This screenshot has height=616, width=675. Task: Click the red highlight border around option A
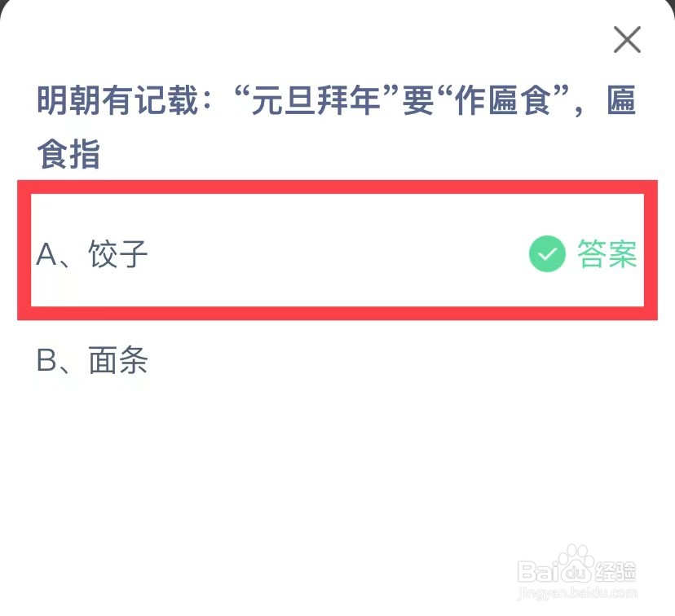pos(337,187)
